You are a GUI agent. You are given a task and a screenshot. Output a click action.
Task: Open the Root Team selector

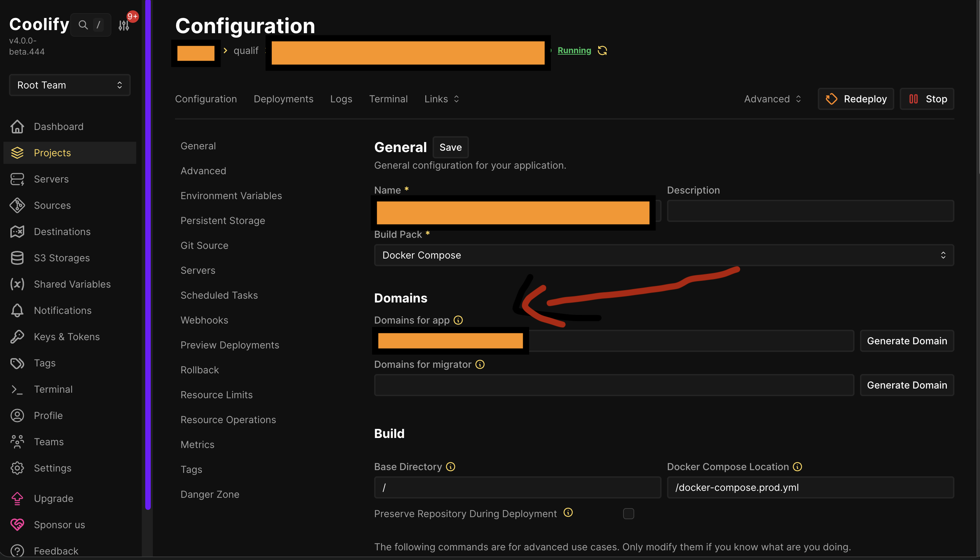point(69,85)
